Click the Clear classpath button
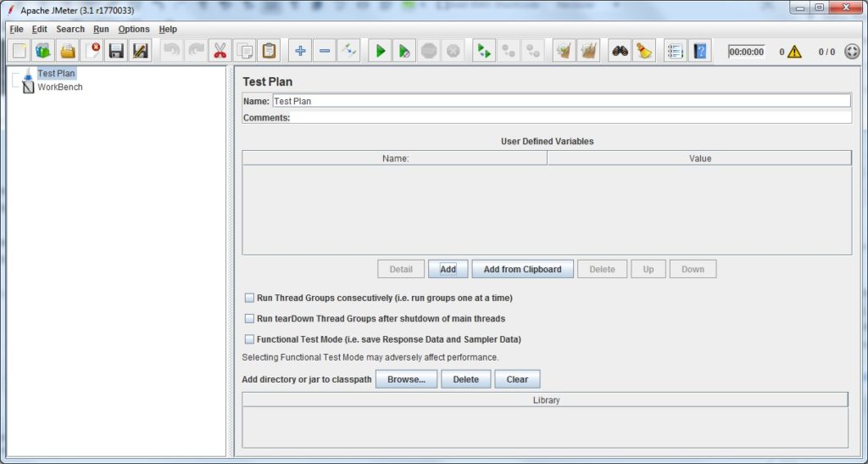Viewport: 868px width, 464px height. [x=517, y=379]
